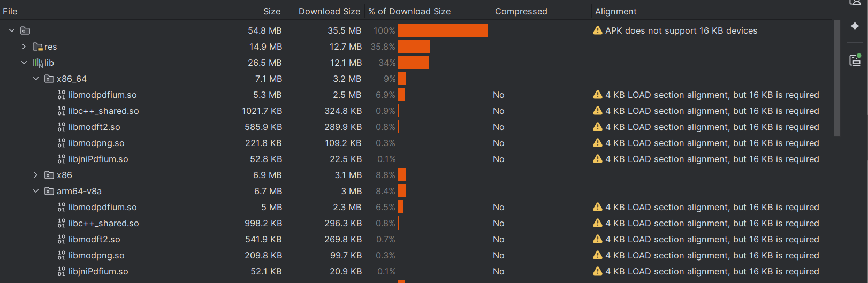This screenshot has width=868, height=283.
Task: Collapse the arm64-v8a folder
Action: click(x=36, y=191)
